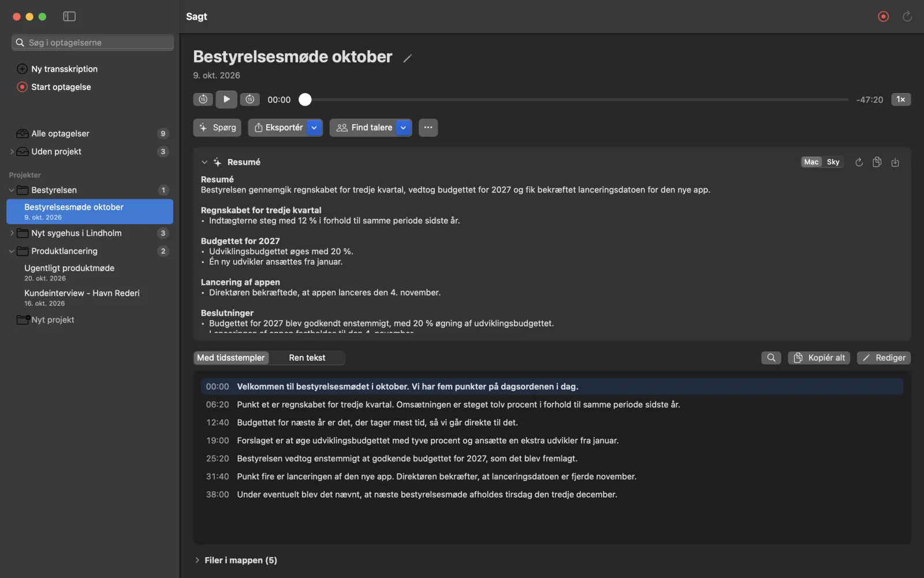This screenshot has height=578, width=924.
Task: Select the Med tidsstempler view
Action: (x=231, y=358)
